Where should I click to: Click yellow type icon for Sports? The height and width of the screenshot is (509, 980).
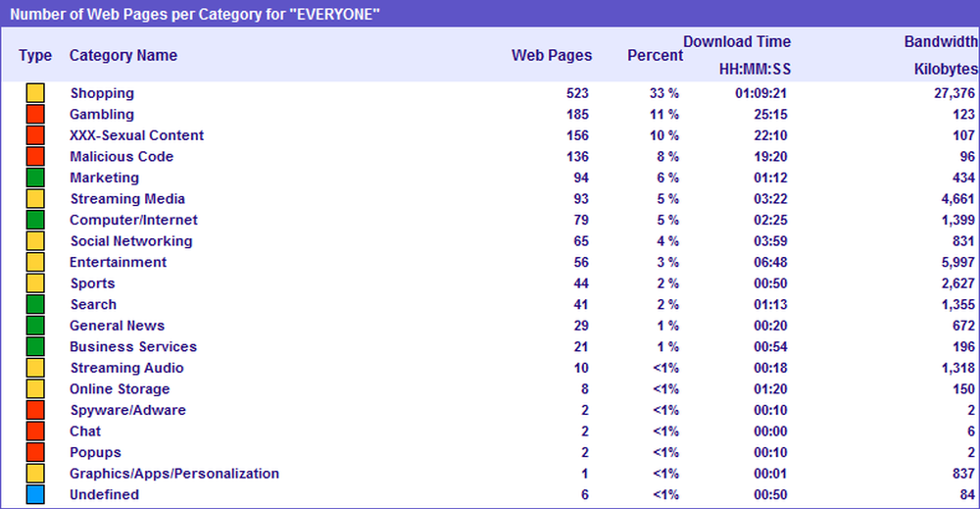point(35,283)
